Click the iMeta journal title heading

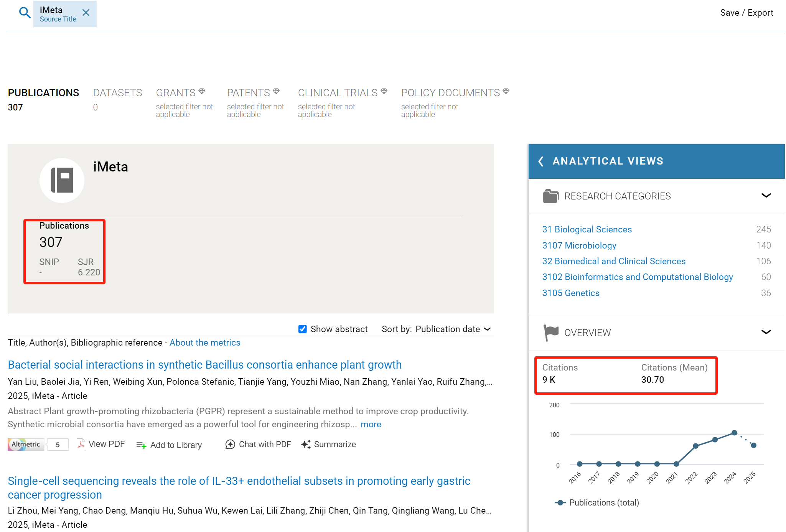(110, 167)
